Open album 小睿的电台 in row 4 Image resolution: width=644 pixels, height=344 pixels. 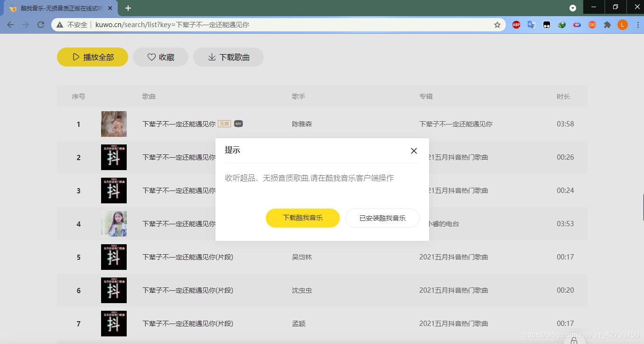[x=444, y=224]
